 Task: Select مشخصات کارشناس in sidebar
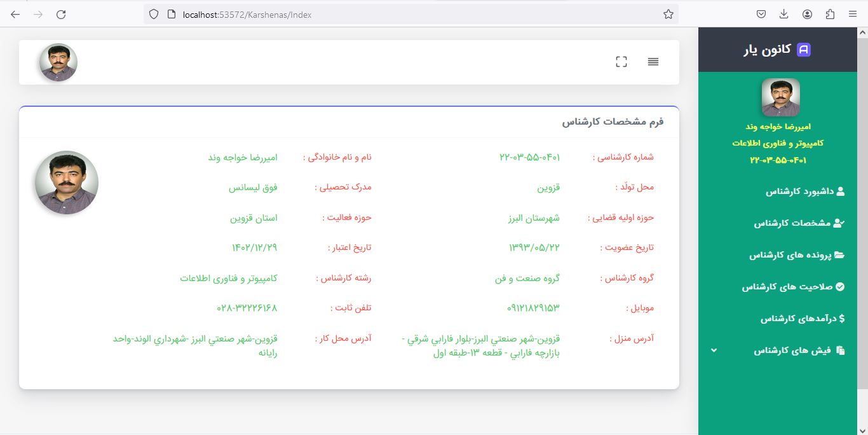pos(799,223)
